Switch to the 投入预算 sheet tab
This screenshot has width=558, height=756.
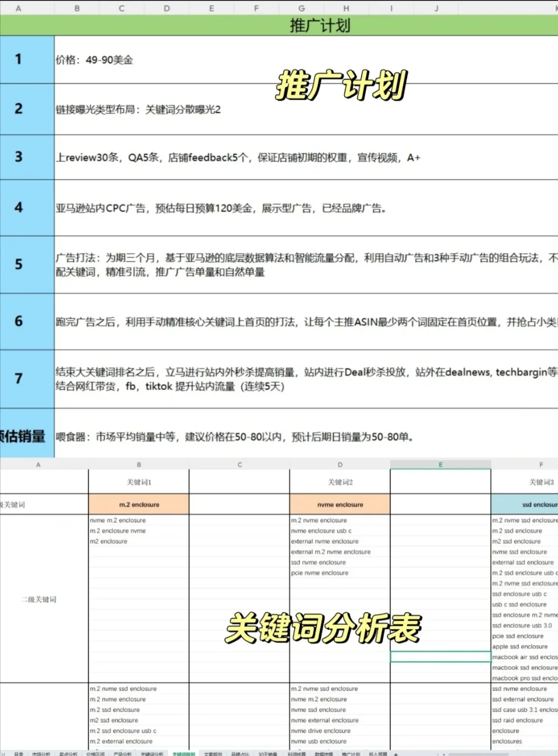[378, 754]
